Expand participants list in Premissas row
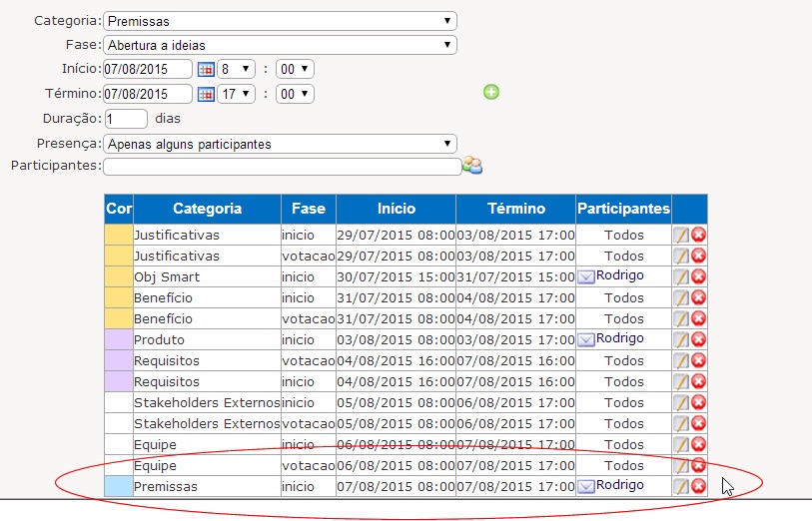The image size is (812, 521). coord(586,487)
